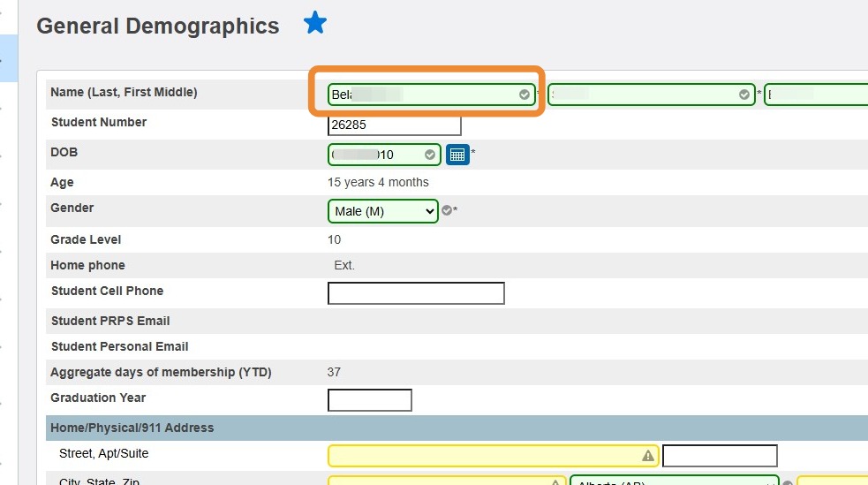Image resolution: width=868 pixels, height=485 pixels.
Task: Select the Graduation Year input box
Action: (x=370, y=400)
